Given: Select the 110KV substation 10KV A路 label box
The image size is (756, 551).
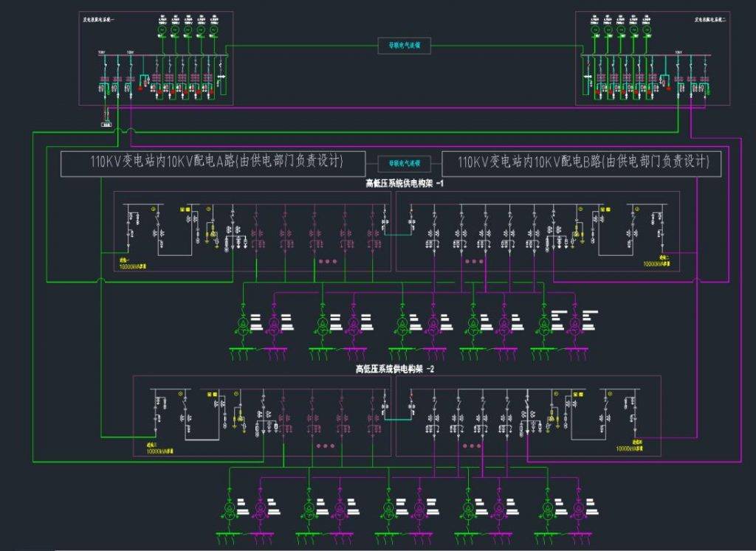Looking at the screenshot, I should pos(213,164).
